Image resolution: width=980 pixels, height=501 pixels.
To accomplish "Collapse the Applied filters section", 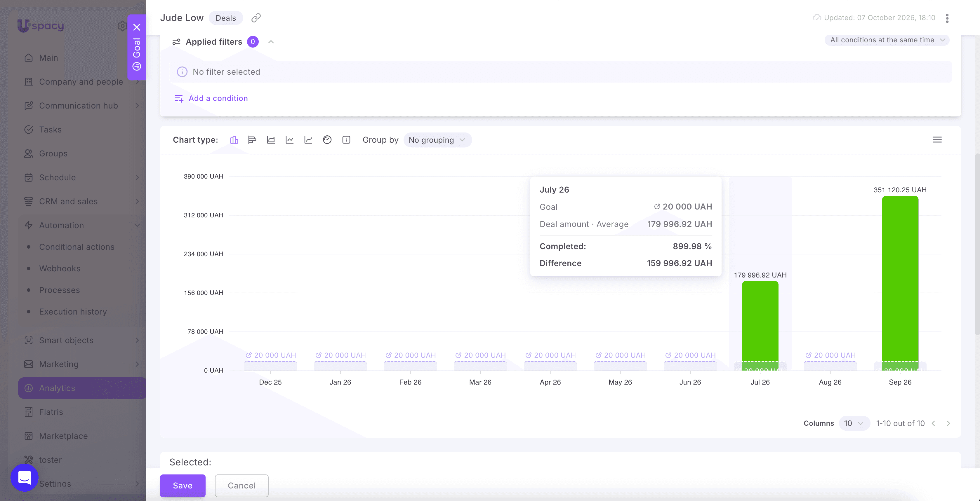I will click(x=271, y=42).
